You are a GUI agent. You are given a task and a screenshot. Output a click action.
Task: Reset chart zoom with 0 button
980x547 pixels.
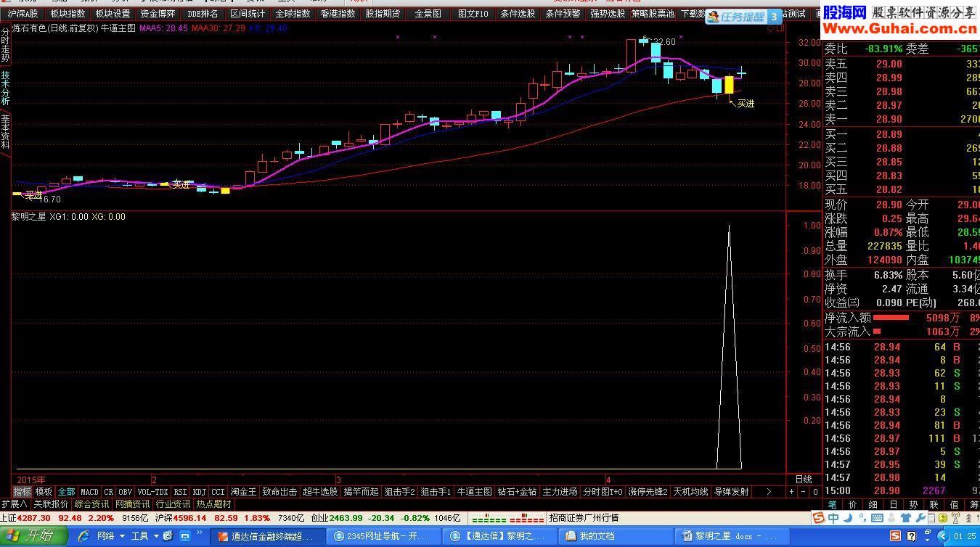[815, 492]
